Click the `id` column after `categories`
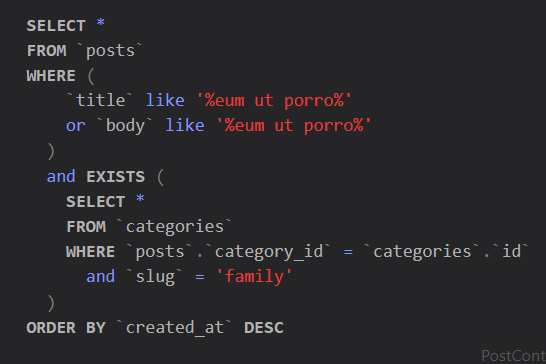This screenshot has width=546, height=364. click(x=512, y=252)
